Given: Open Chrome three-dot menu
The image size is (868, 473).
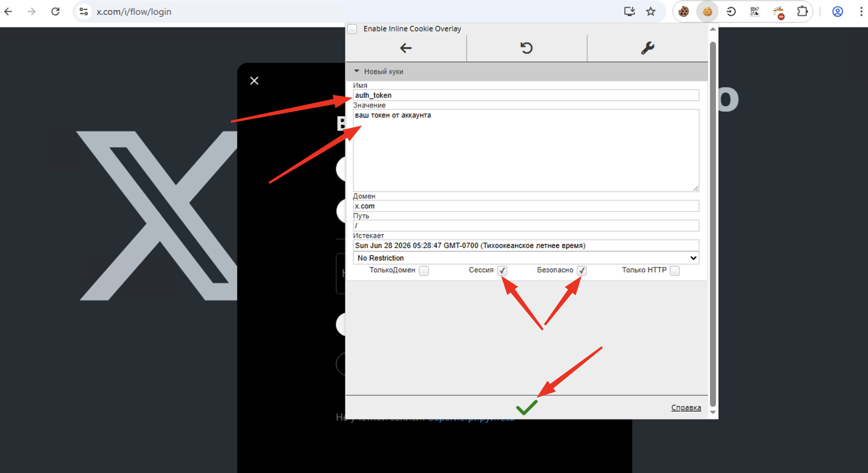Looking at the screenshot, I should point(861,12).
